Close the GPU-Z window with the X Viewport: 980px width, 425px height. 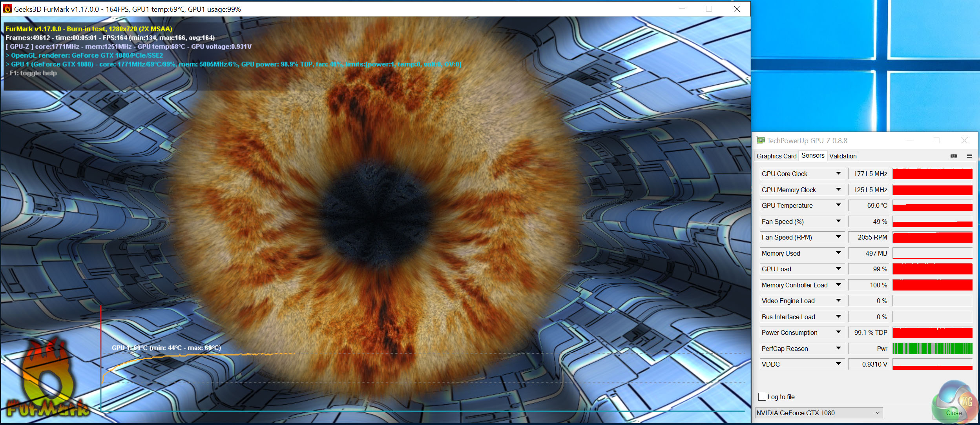[x=964, y=140]
